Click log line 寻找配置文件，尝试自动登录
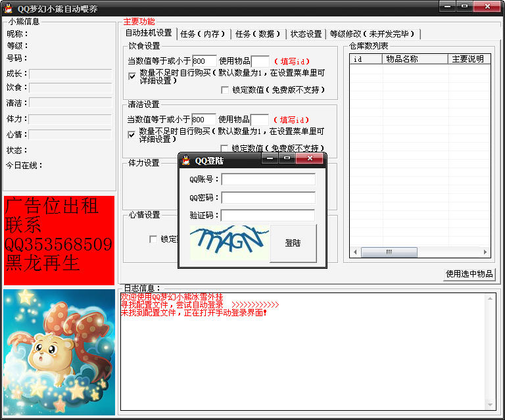 click(200, 305)
